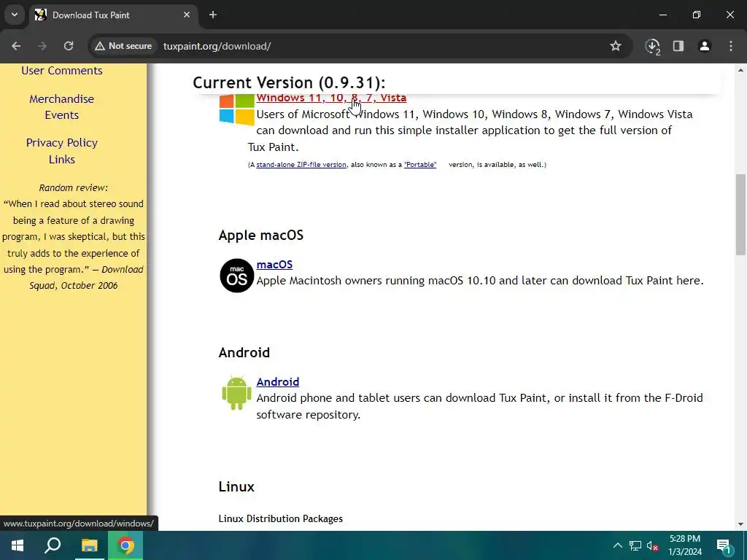
Task: Bookmark this page with the star icon
Action: pos(616,46)
